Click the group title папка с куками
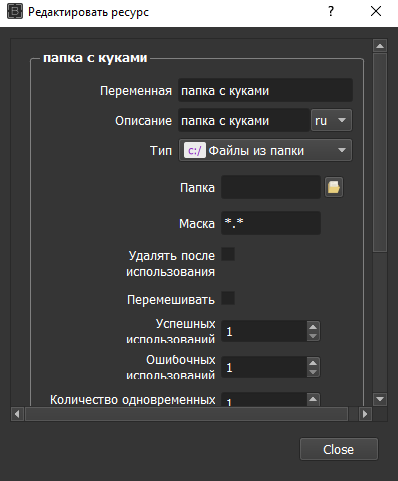Screen dimensions: 398x481 (x=95, y=58)
